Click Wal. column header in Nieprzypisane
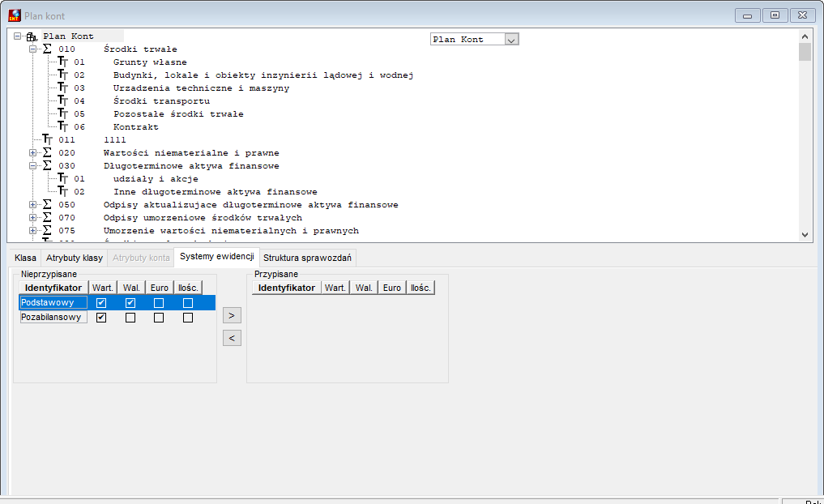The width and height of the screenshot is (824, 504). pos(131,288)
